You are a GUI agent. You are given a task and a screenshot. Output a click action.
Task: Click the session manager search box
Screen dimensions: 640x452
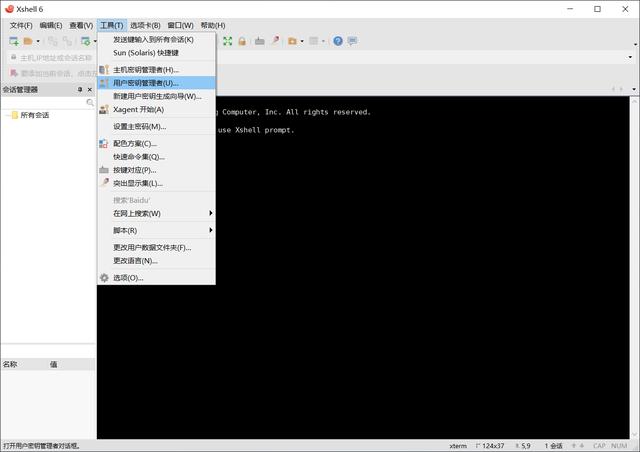click(43, 102)
